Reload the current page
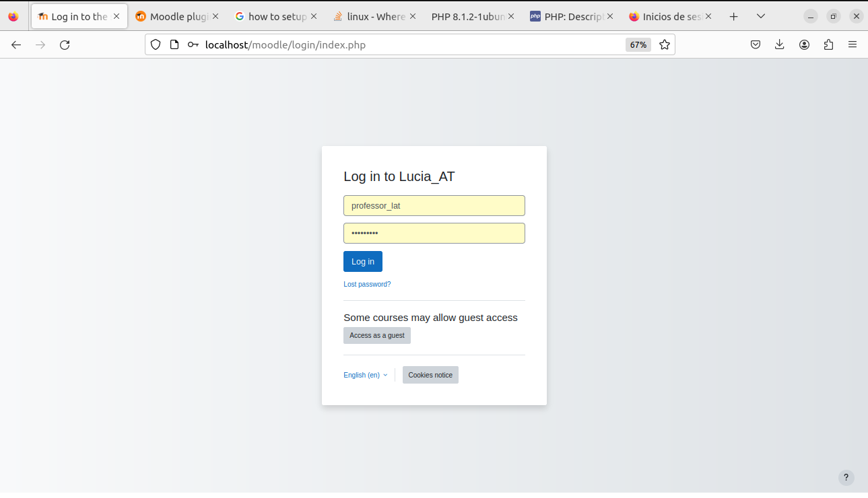The width and height of the screenshot is (868, 498). (65, 45)
